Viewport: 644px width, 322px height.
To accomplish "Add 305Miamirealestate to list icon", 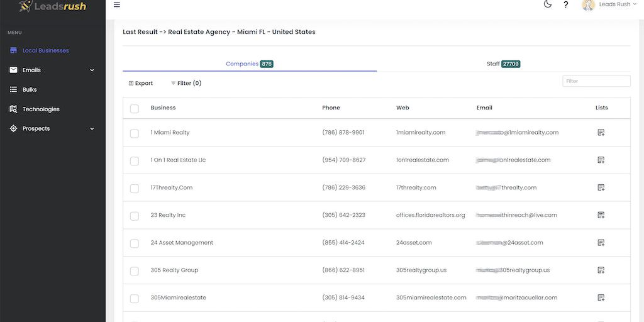I will coord(601,297).
